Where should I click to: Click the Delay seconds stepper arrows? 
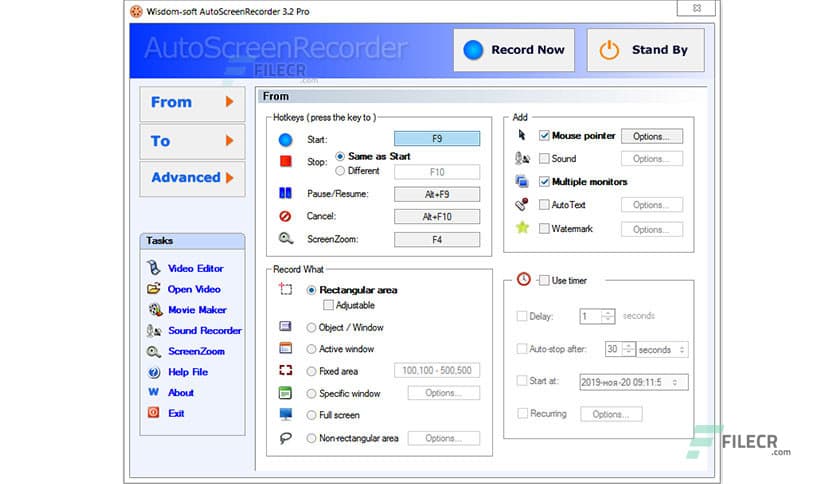coord(608,316)
